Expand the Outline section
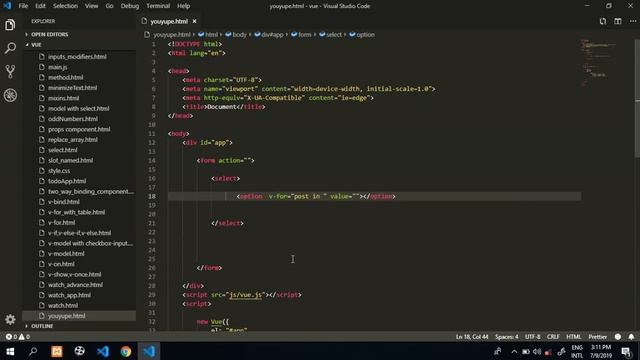The image size is (640, 360). tap(42, 326)
